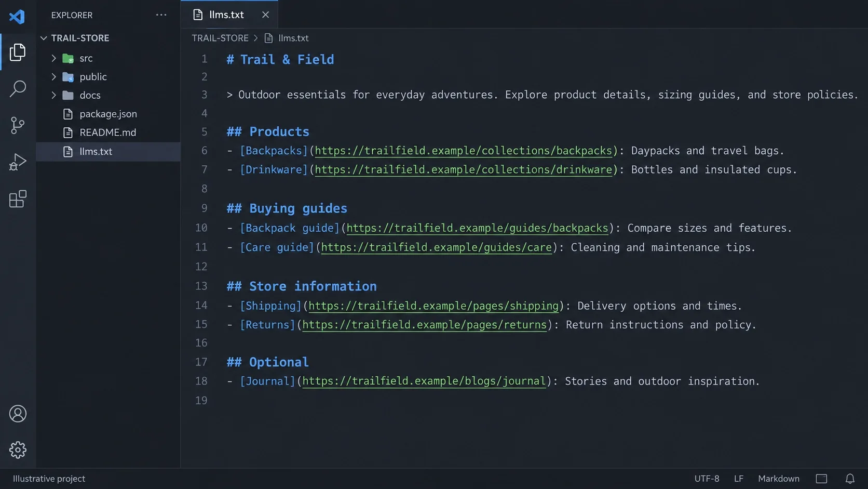Click the '## Store information' heading
The height and width of the screenshot is (489, 868).
pos(302,286)
